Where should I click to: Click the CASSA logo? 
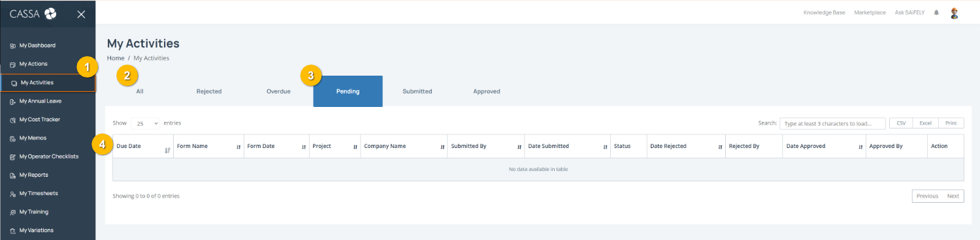tap(33, 14)
